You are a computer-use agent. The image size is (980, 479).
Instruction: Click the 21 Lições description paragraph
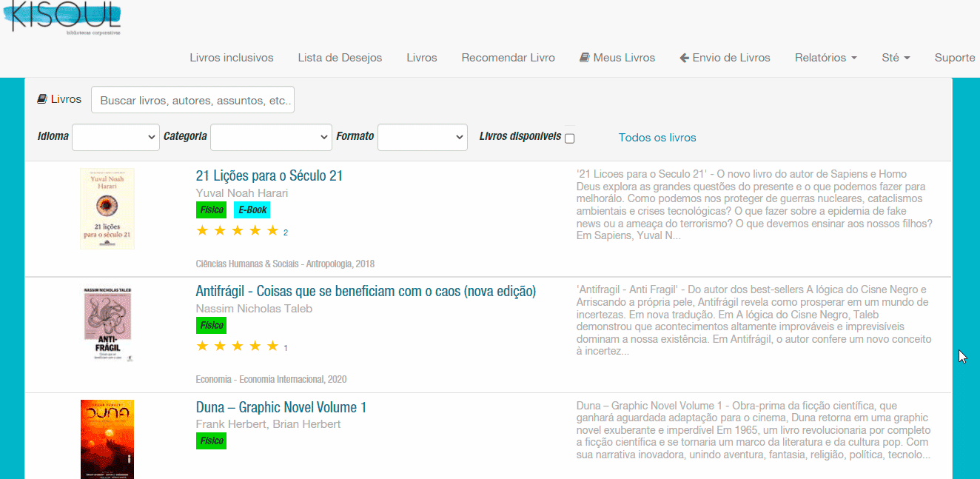click(755, 205)
